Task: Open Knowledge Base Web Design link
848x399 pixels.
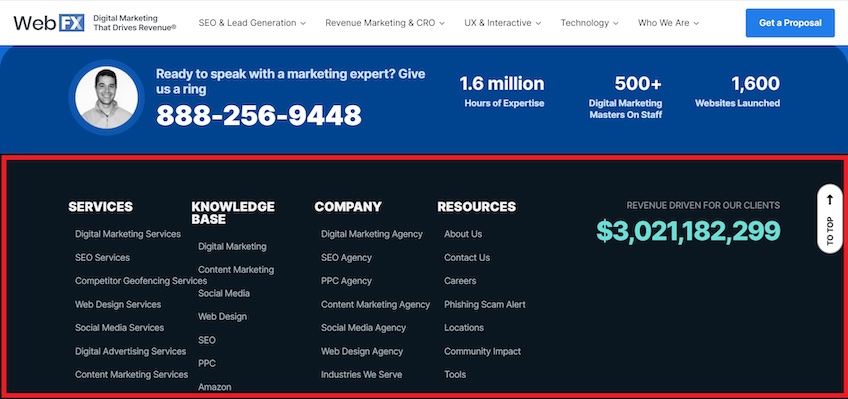Action: (x=222, y=317)
